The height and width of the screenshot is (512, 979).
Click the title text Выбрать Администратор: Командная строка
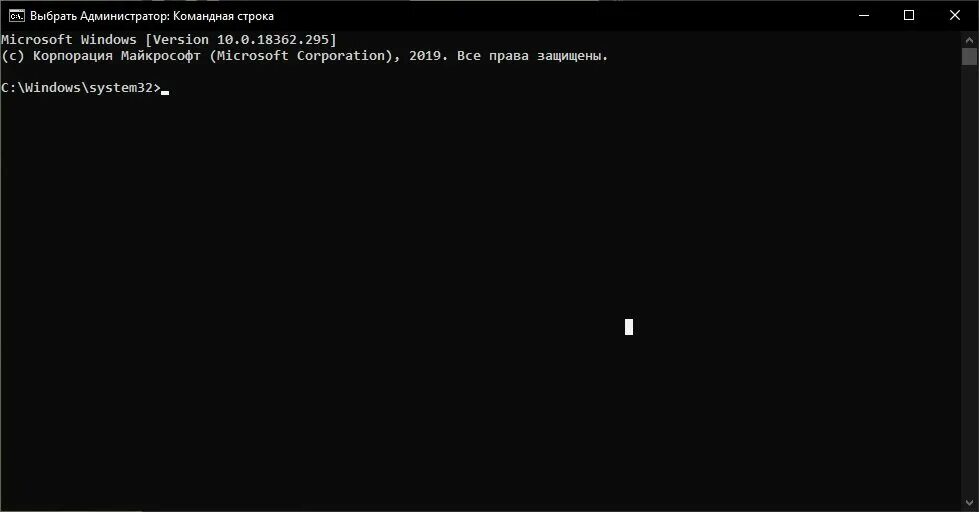[x=152, y=16]
